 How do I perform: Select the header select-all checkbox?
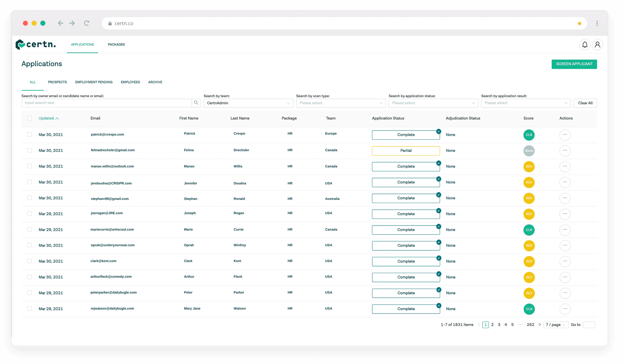pos(29,118)
